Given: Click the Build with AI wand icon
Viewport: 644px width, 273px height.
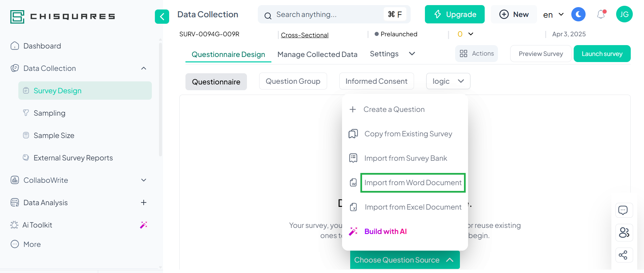Looking at the screenshot, I should tap(353, 231).
